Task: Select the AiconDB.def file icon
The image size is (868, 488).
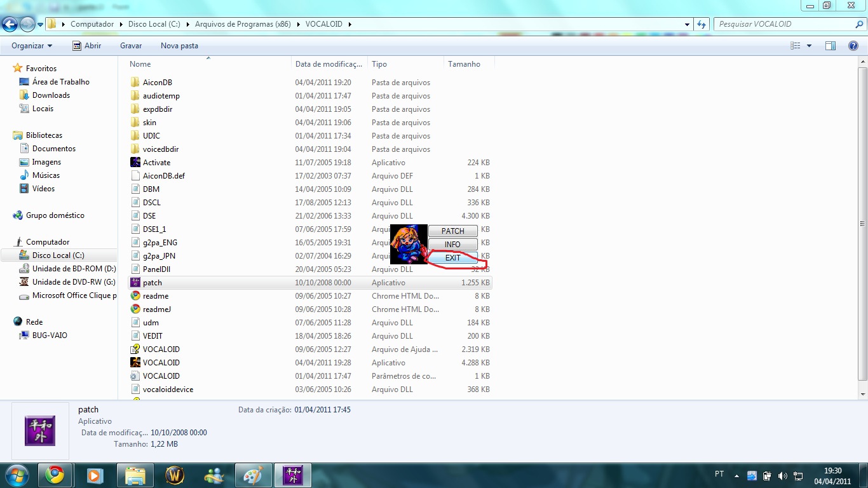Action: (x=135, y=176)
